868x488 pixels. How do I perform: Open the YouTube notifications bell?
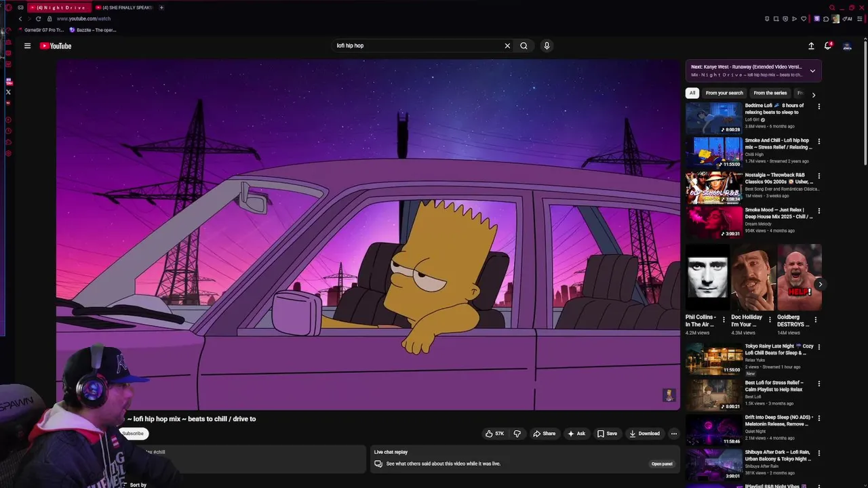point(828,45)
